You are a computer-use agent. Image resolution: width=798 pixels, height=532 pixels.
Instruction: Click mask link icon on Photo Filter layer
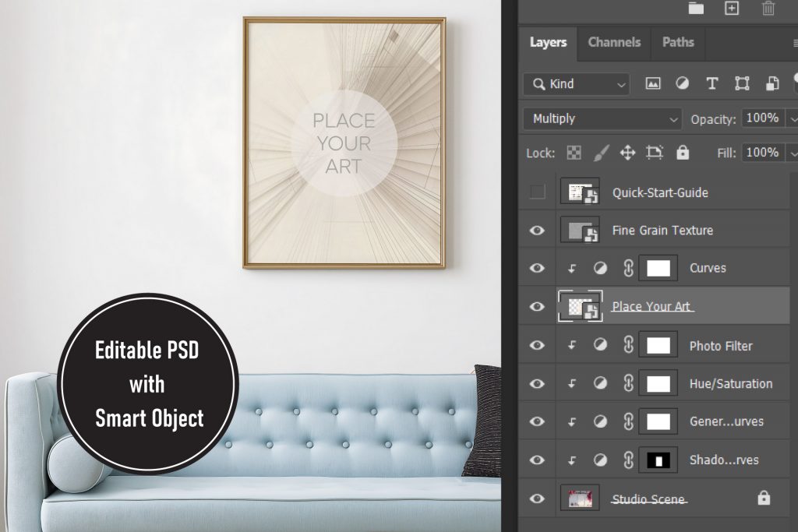point(629,345)
